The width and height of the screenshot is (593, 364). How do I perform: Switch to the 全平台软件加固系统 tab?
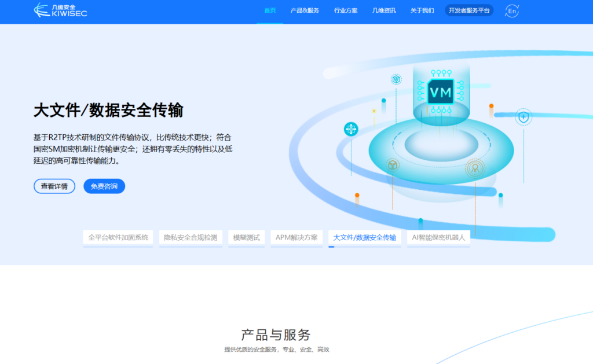(118, 237)
